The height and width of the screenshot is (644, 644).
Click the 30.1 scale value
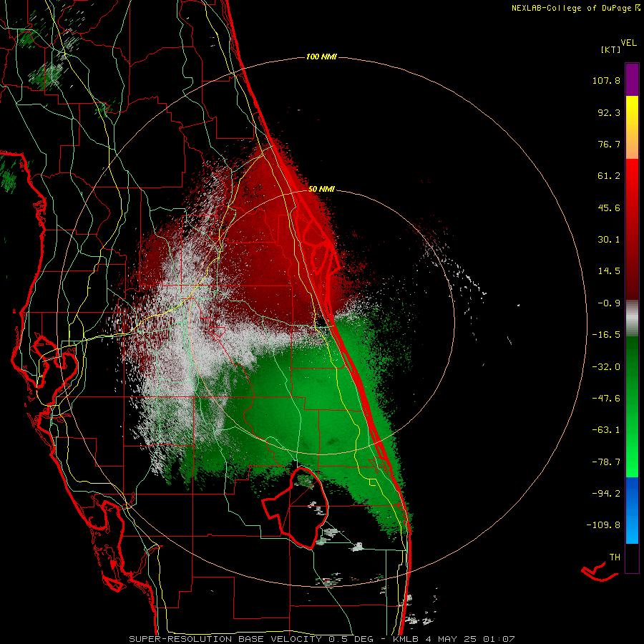[x=609, y=240]
